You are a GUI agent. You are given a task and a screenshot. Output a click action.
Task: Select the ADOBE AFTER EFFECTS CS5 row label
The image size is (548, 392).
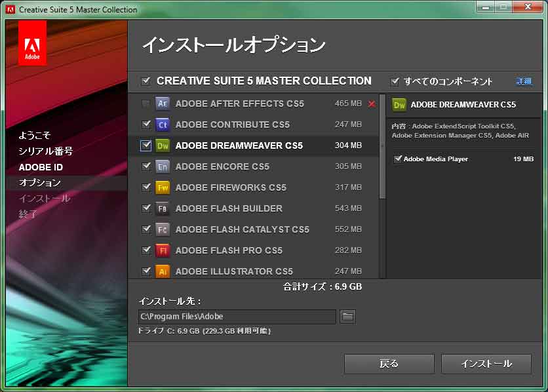tap(240, 104)
